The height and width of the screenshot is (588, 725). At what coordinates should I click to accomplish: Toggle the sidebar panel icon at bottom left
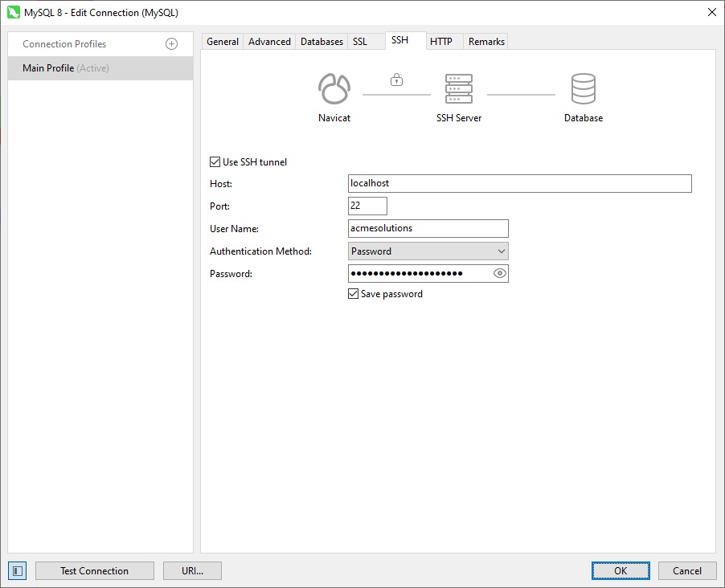tap(18, 571)
